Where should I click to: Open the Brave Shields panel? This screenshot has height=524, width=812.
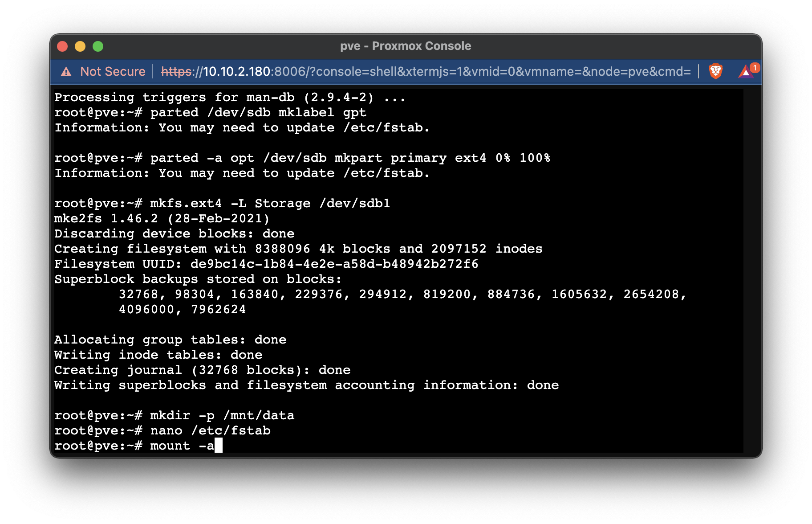pos(716,71)
